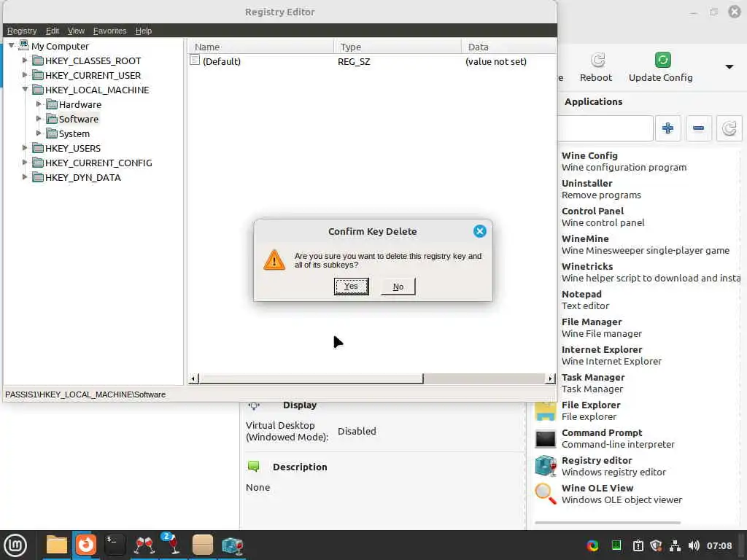Click the taskbar network icon
747x560 pixels.
point(675,545)
